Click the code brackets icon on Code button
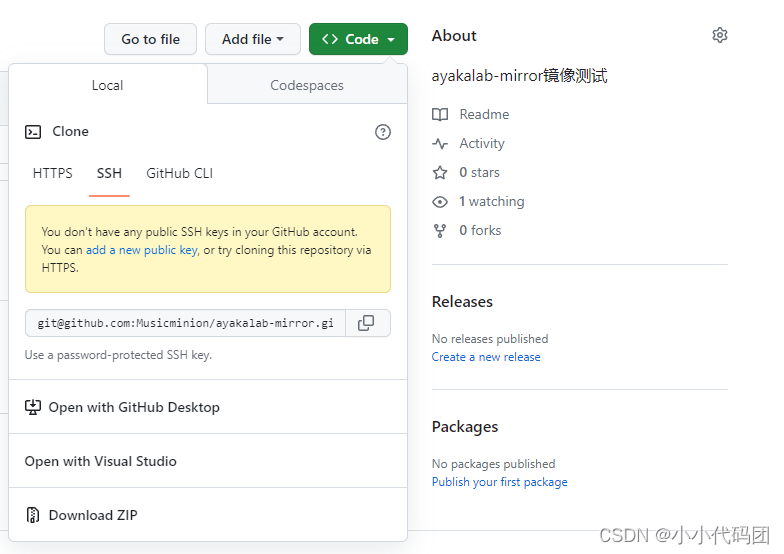This screenshot has height=554, width=784. pos(330,39)
